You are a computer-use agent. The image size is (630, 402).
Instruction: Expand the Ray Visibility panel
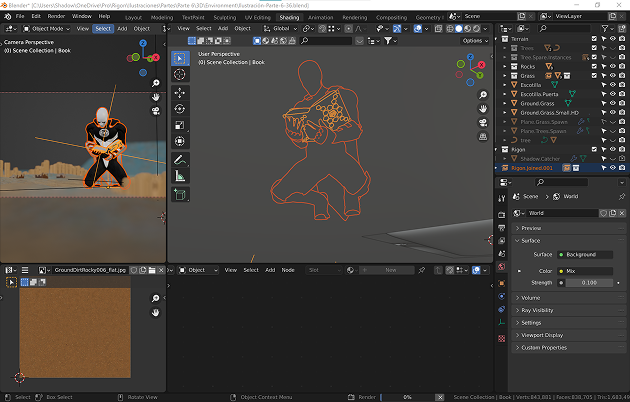537,311
